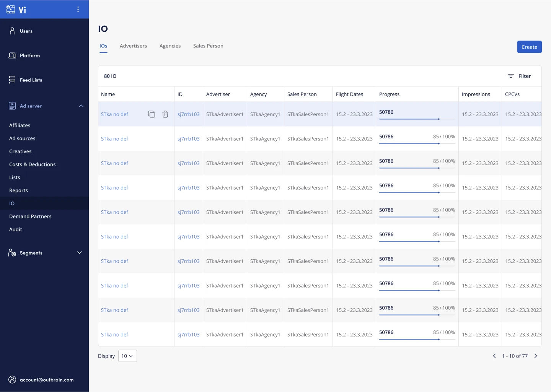The width and height of the screenshot is (551, 392).
Task: Click the trash delete icon in first row
Action: click(165, 114)
